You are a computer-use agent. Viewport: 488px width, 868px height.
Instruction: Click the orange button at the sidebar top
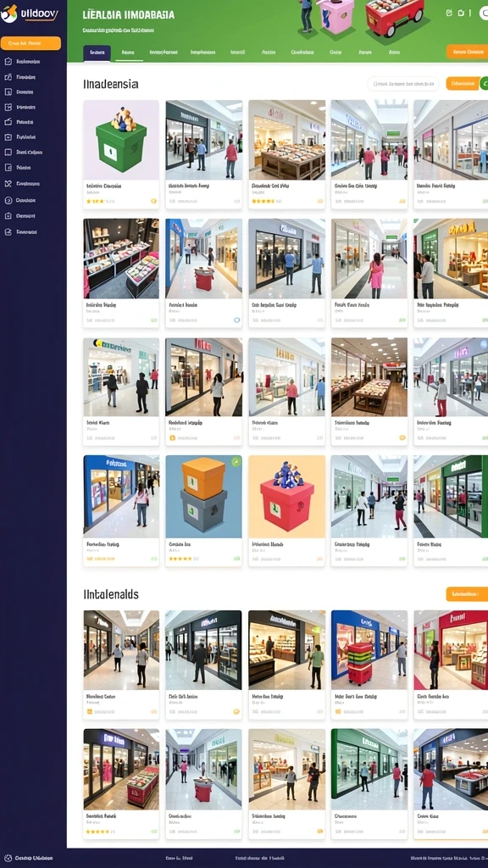click(x=31, y=43)
